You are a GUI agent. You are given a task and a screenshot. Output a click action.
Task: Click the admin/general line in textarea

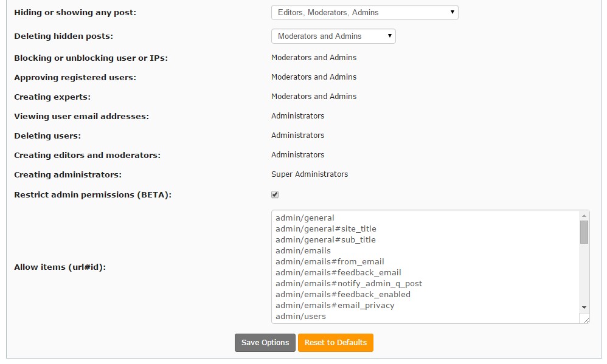click(305, 218)
